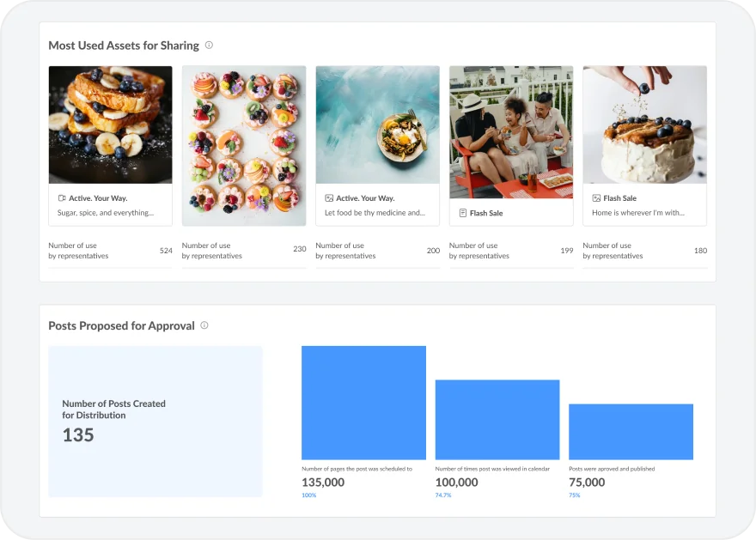Open the Home is wherever I'm with caption
Image resolution: width=756 pixels, height=540 pixels.
point(637,213)
